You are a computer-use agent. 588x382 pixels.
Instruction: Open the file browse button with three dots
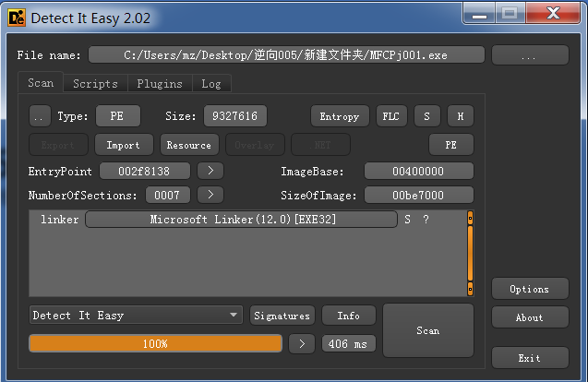click(x=530, y=55)
